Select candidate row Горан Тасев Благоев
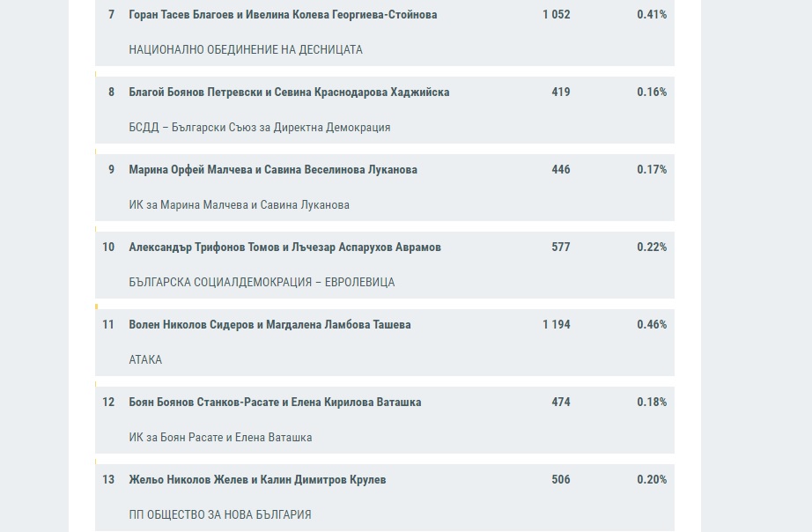Viewport: 812px width, 532px height. click(x=384, y=32)
